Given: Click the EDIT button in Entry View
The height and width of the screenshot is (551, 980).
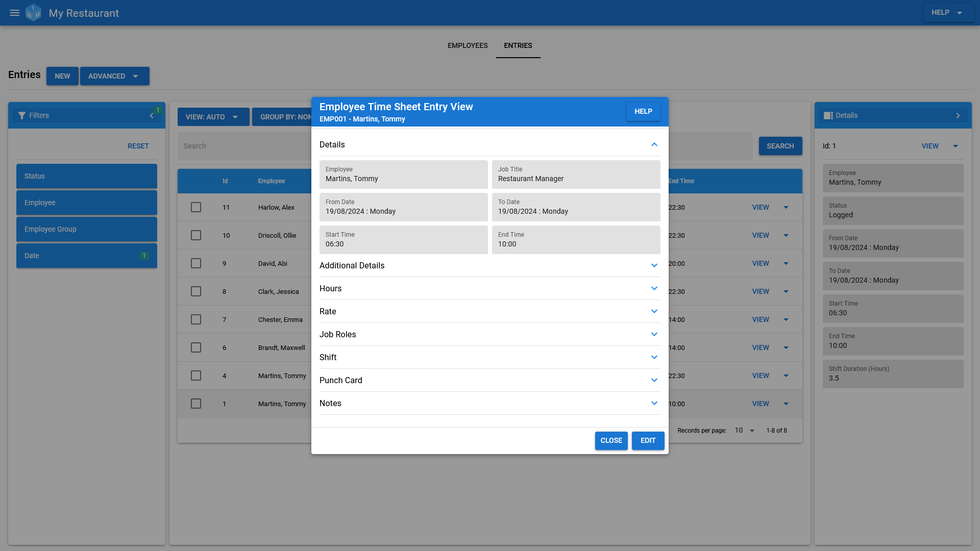Looking at the screenshot, I should tap(648, 441).
